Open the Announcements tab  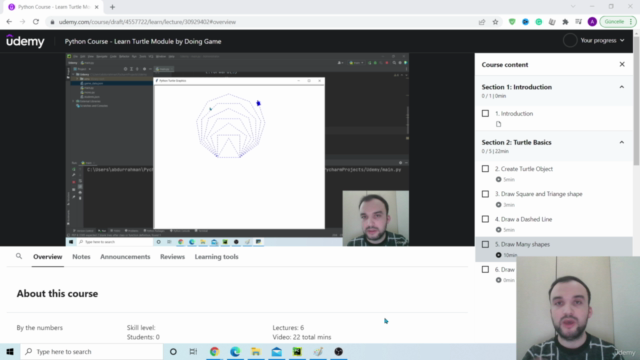[125, 257]
